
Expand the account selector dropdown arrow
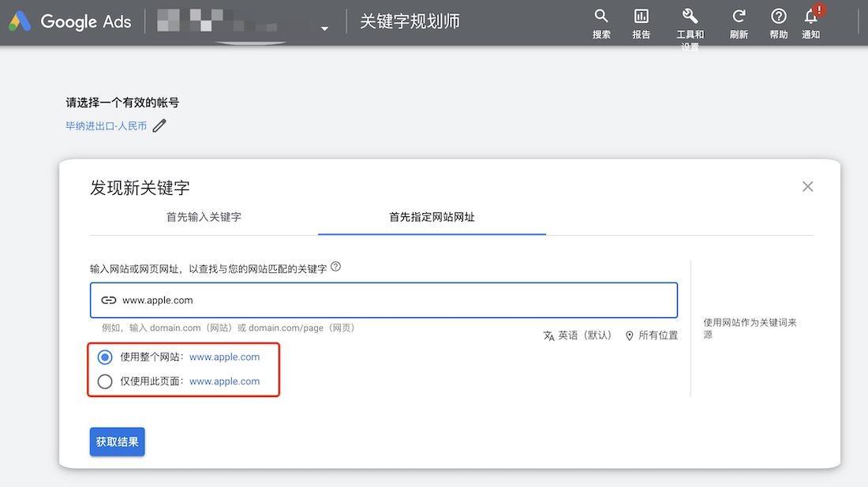point(324,28)
